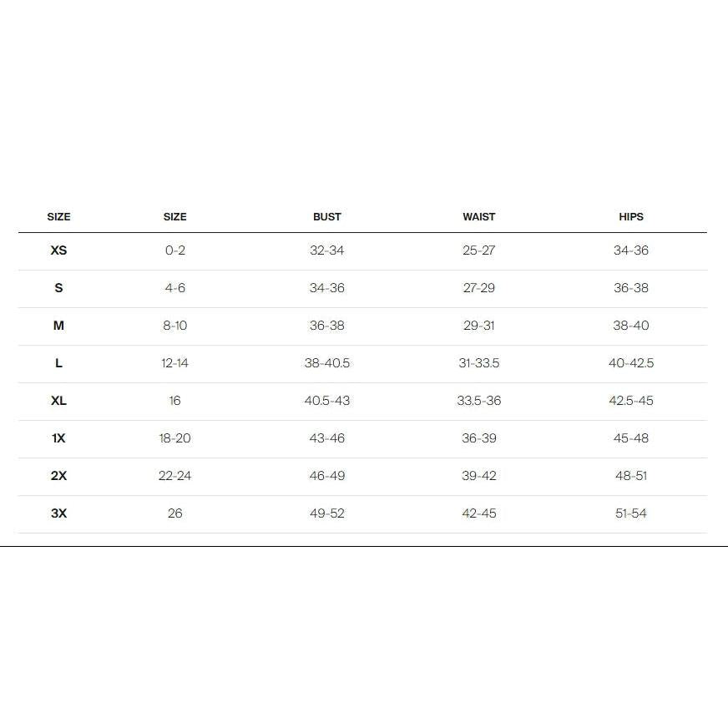Click the 2X size row label
The image size is (728, 728).
(x=58, y=476)
